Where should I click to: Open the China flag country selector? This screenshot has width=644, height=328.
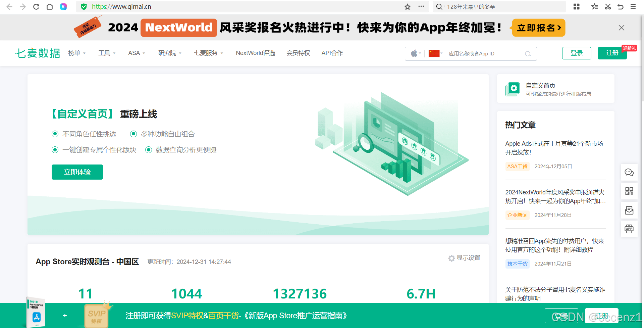436,53
